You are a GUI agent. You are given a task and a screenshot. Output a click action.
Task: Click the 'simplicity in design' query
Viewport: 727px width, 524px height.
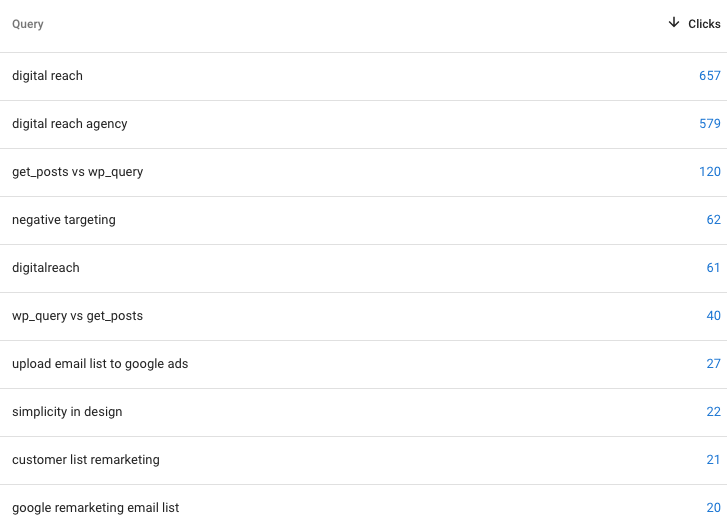[x=67, y=412]
